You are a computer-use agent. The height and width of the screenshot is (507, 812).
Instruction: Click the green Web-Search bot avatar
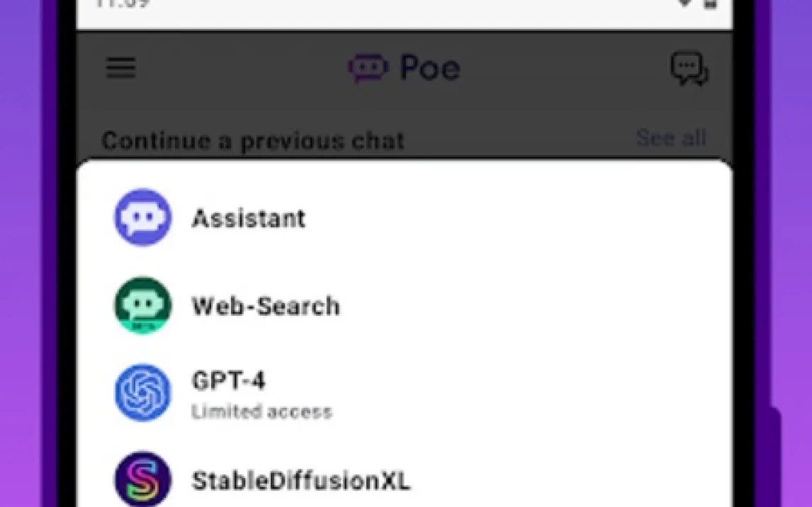[142, 305]
